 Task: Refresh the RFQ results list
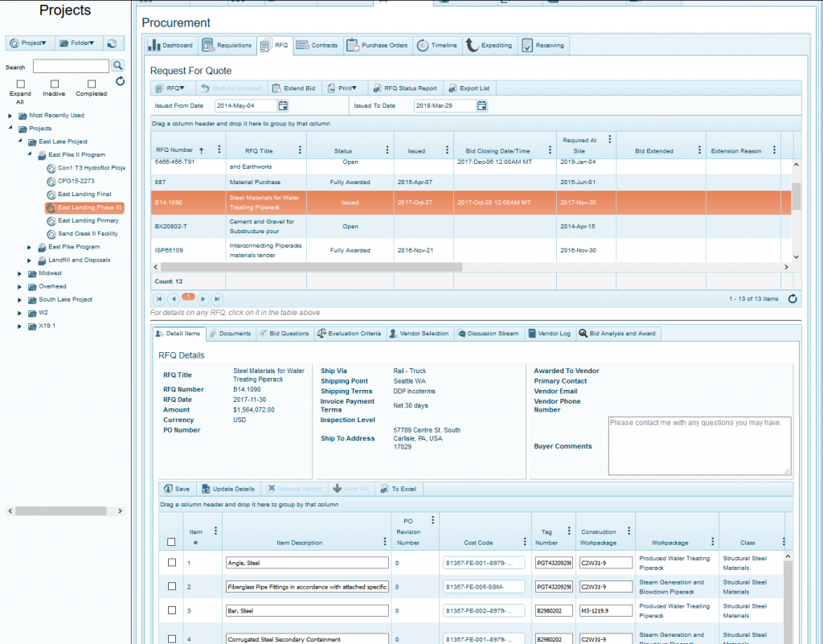point(793,297)
